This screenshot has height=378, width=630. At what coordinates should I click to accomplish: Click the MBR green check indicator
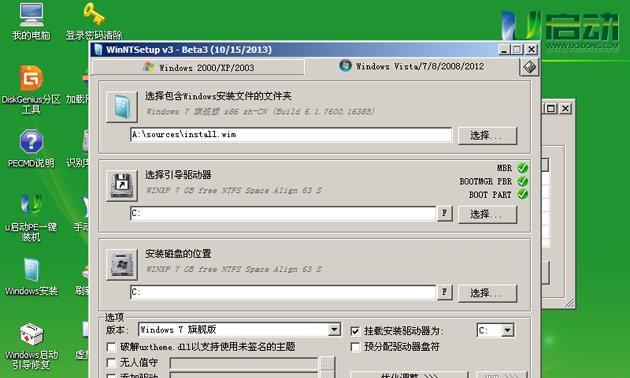[x=522, y=168]
